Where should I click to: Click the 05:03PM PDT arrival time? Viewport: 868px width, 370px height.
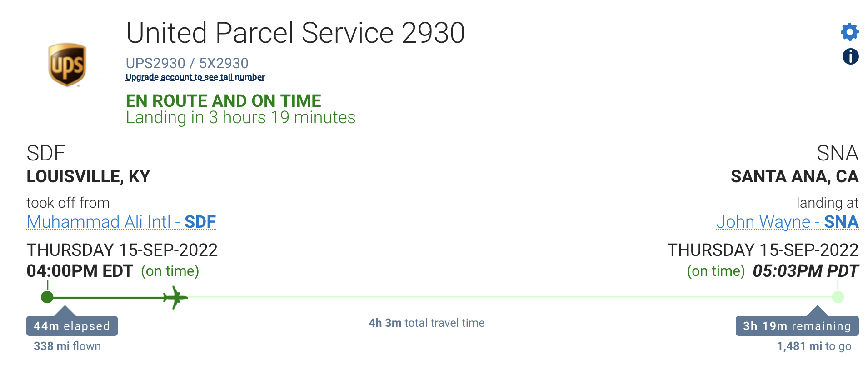[x=805, y=271]
